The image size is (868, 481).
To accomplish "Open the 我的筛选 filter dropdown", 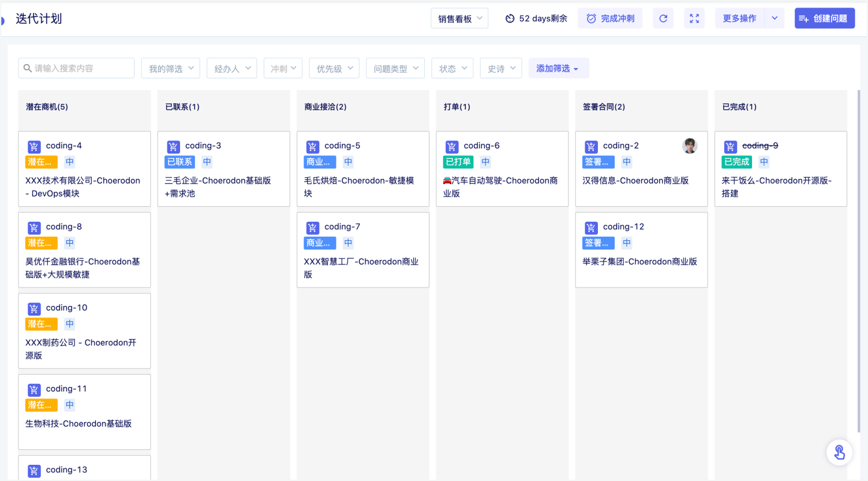I will click(171, 68).
